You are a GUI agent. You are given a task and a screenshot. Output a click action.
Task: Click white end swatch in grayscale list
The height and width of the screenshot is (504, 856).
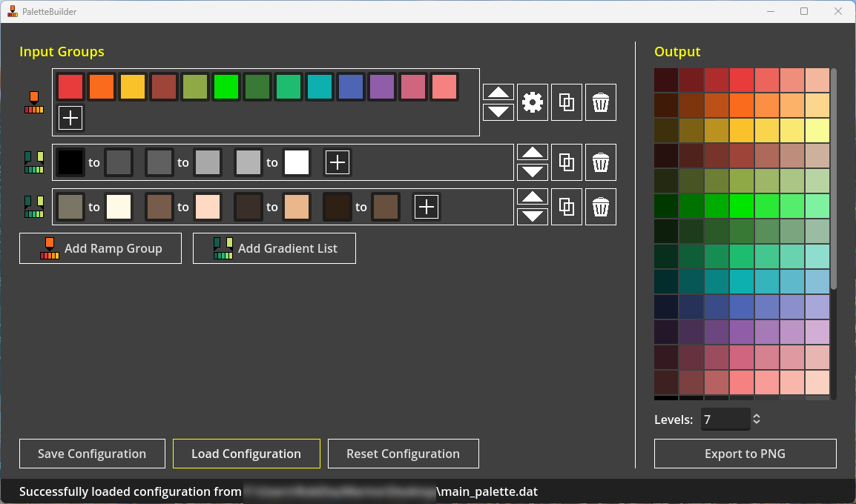[x=297, y=162]
